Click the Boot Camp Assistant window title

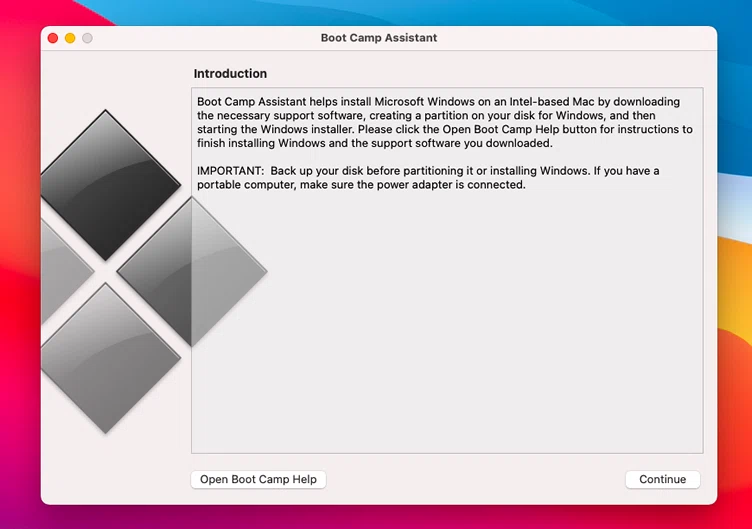[x=379, y=38]
